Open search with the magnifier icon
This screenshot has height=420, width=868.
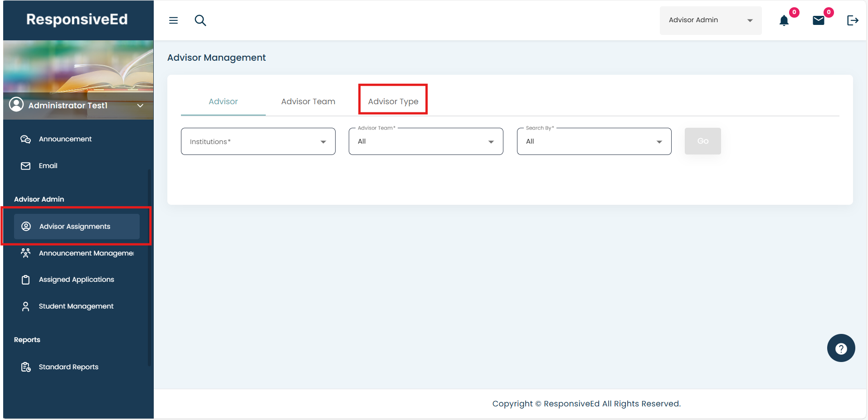click(200, 20)
